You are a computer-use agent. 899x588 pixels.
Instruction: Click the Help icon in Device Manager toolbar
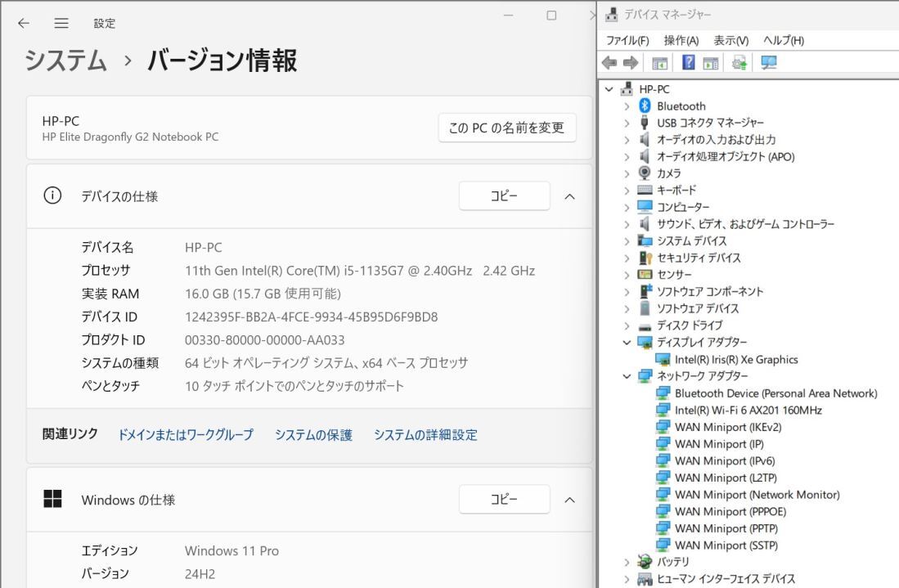690,63
